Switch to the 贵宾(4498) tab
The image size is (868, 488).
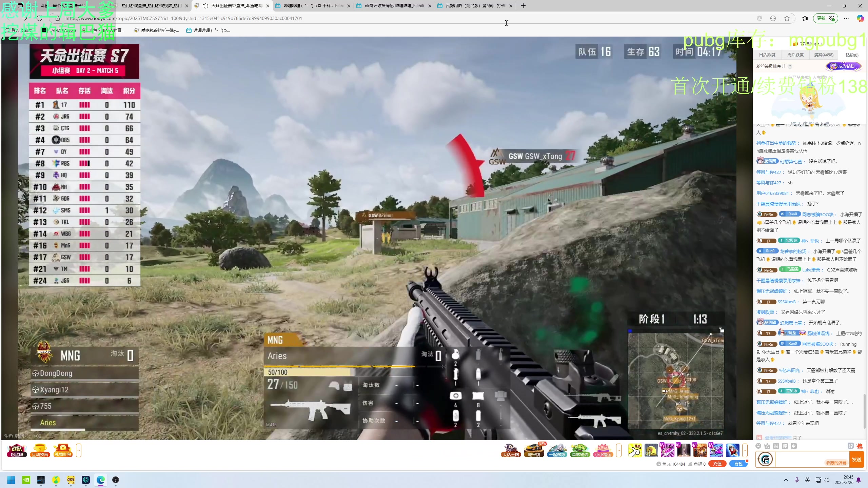[824, 55]
